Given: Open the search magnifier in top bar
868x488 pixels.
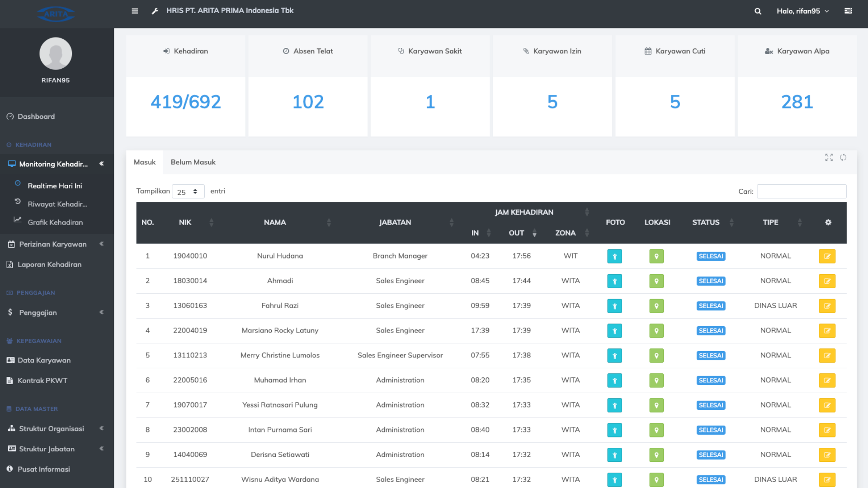Looking at the screenshot, I should (758, 11).
